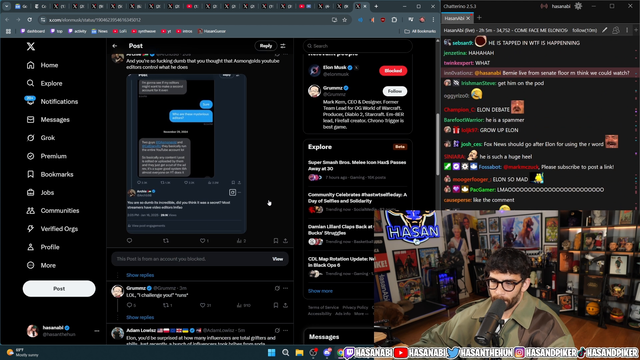Open more options on Grummz's reply
This screenshot has height=360, width=640.
tap(285, 288)
